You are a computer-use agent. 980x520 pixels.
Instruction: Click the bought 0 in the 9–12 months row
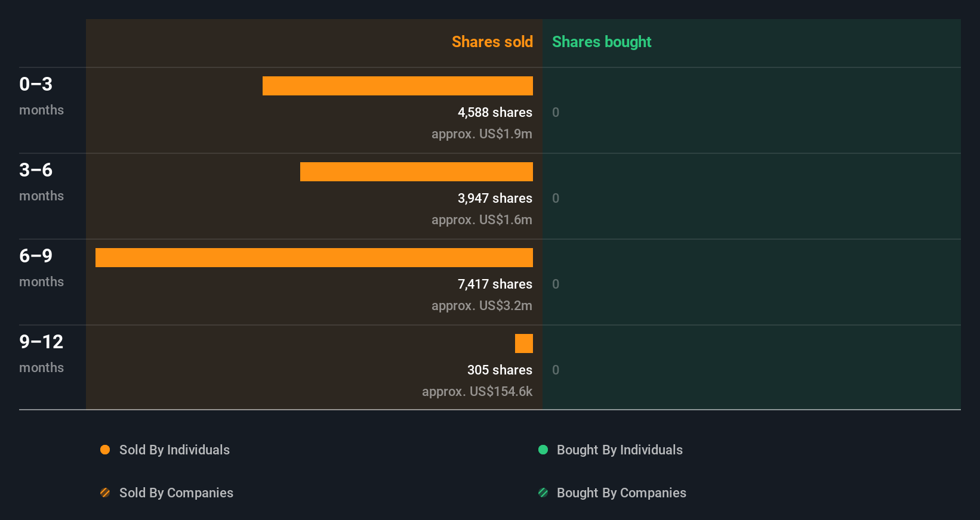tap(556, 370)
